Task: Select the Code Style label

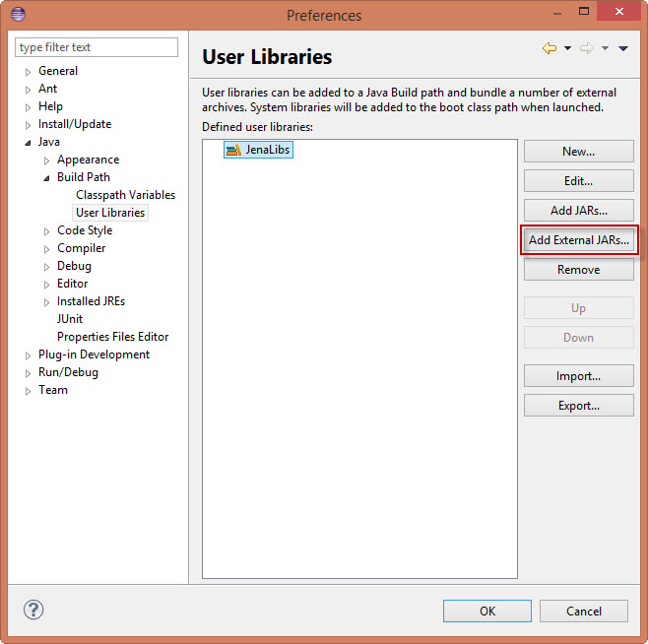Action: pyautogui.click(x=85, y=230)
